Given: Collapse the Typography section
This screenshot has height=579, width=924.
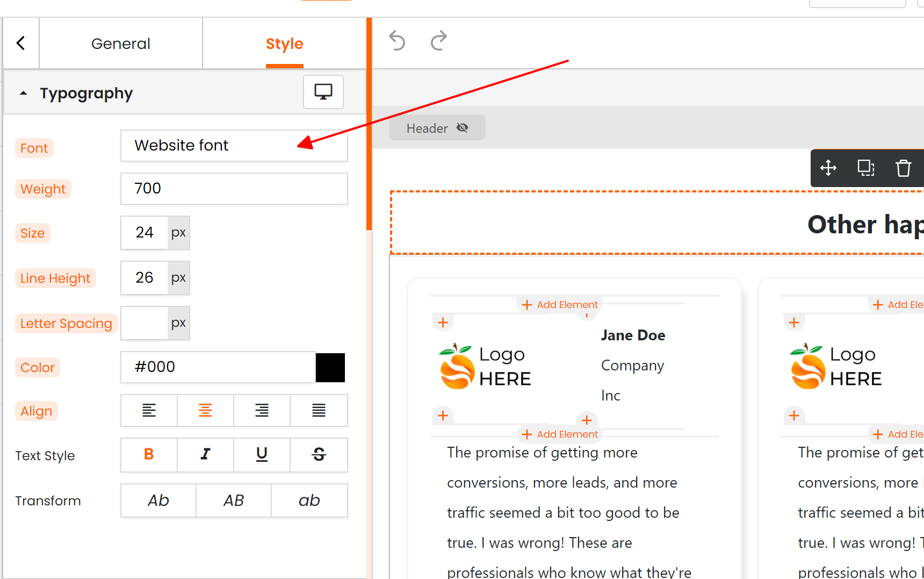Looking at the screenshot, I should (x=24, y=93).
